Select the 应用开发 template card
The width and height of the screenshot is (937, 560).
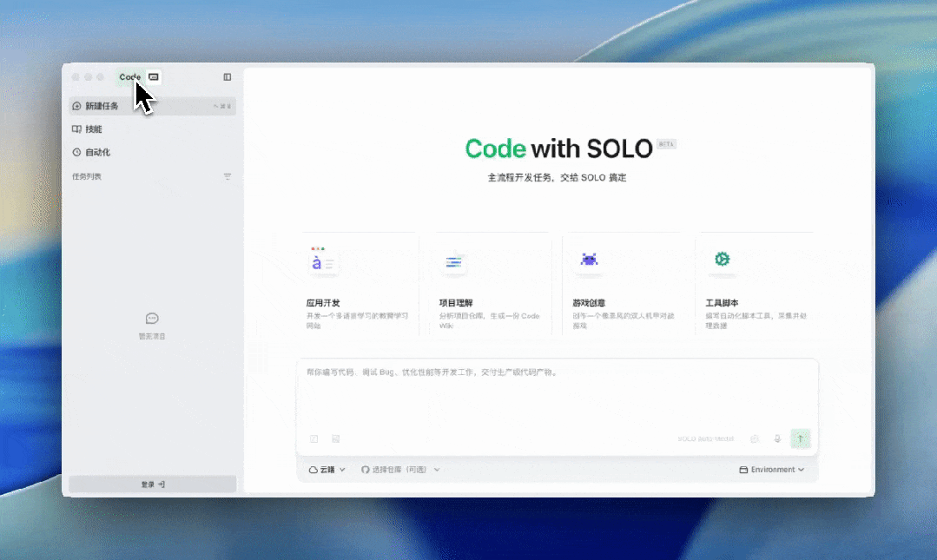click(x=359, y=285)
